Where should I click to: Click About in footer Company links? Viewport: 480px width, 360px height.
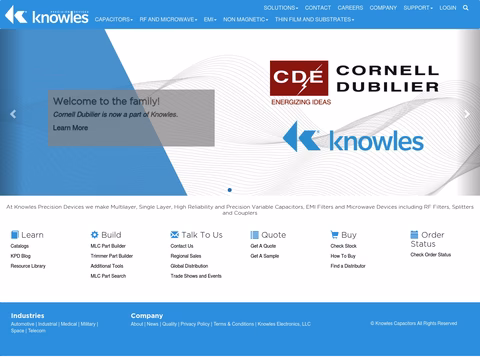(137, 324)
